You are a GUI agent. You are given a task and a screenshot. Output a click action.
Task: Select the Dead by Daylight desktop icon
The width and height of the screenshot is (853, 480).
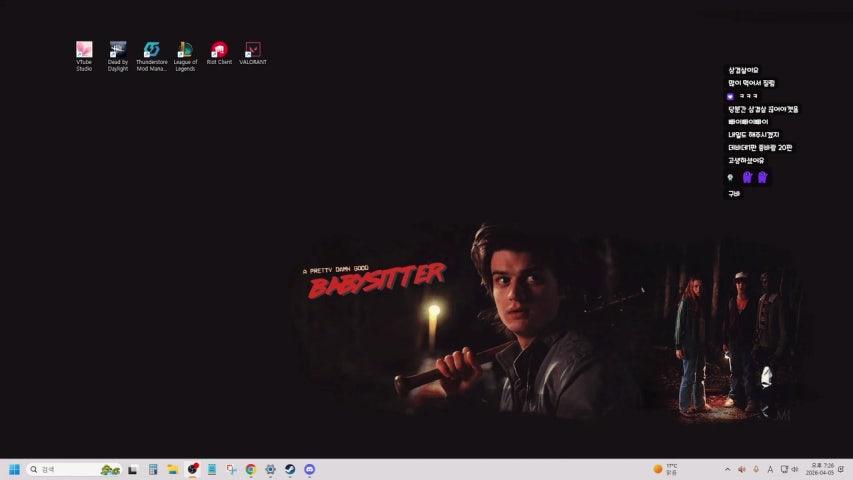(x=118, y=50)
